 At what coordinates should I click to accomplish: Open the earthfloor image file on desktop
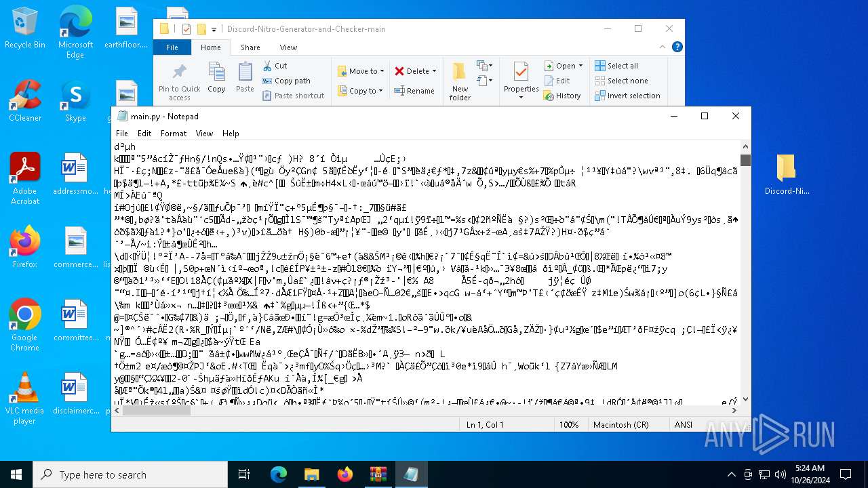click(x=126, y=28)
